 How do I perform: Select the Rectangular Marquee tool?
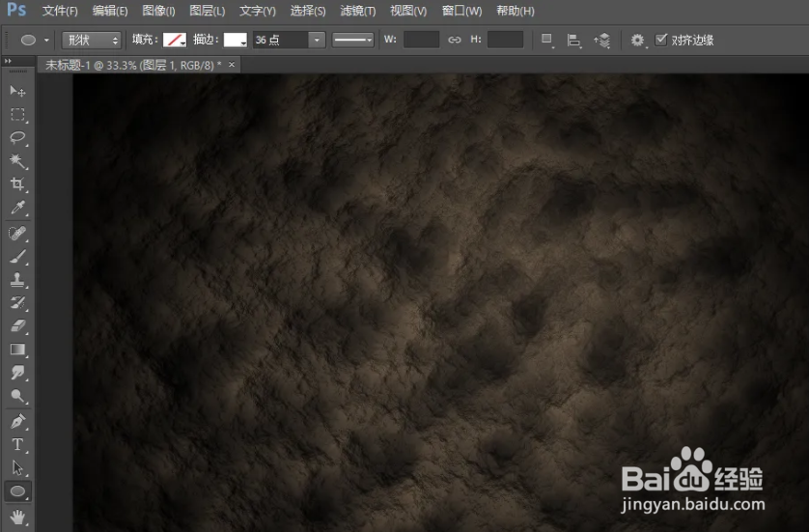[x=17, y=115]
